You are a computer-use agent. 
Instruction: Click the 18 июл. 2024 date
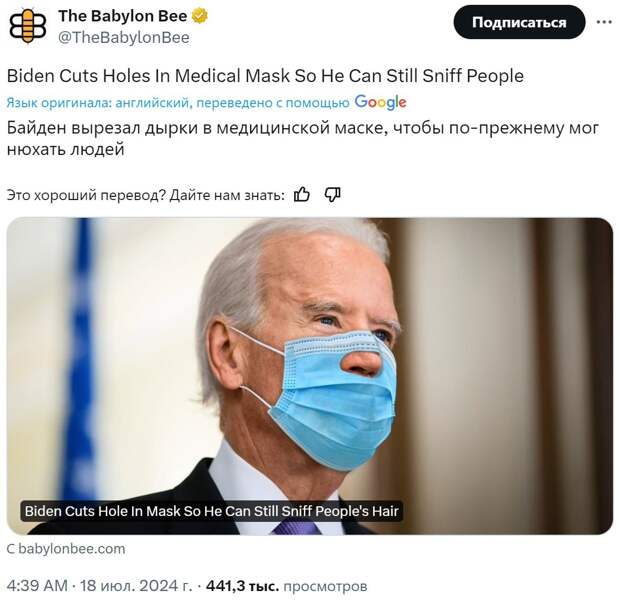point(136,586)
